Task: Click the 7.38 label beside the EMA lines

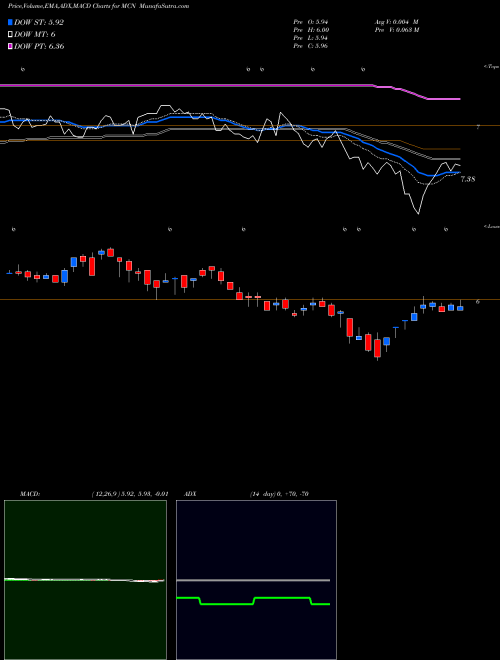Action: (468, 179)
